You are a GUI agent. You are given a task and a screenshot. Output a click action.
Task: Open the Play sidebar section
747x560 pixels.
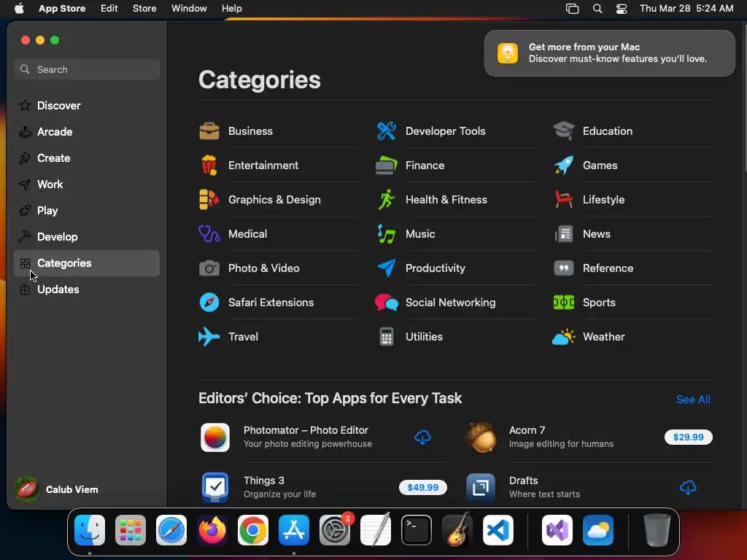86,211
